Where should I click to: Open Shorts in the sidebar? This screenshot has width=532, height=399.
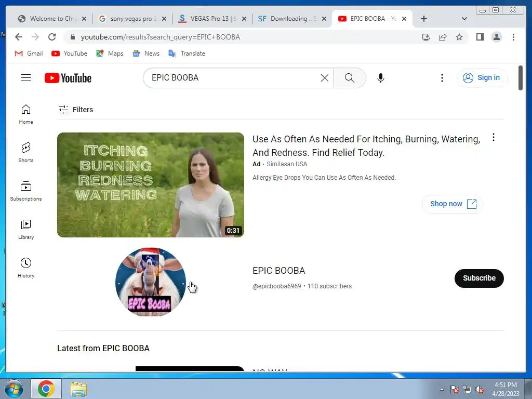(26, 153)
